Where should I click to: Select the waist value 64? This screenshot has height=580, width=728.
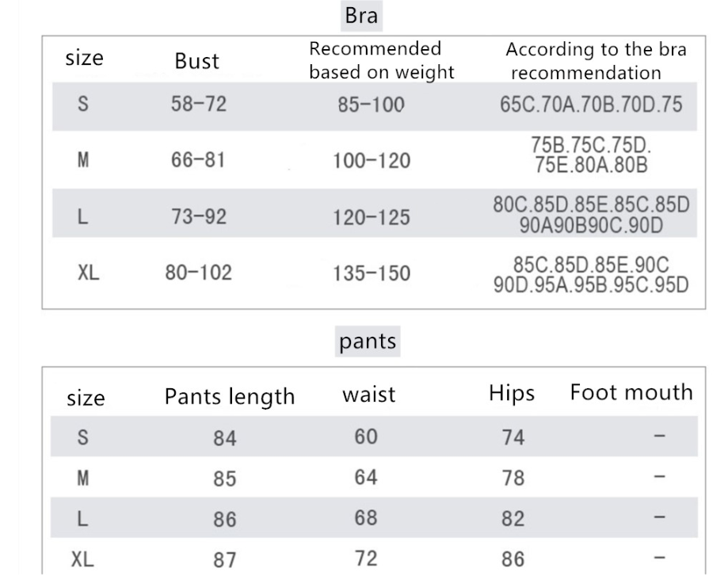click(366, 478)
